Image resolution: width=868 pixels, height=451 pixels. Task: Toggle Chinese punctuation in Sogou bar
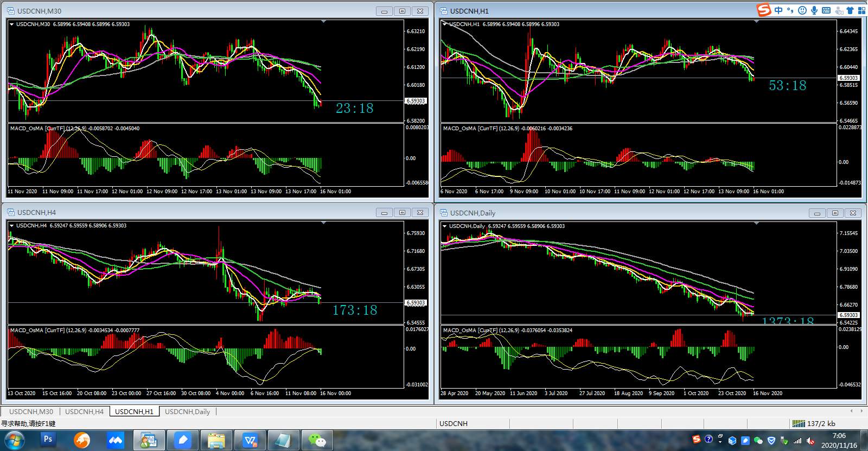coord(790,10)
